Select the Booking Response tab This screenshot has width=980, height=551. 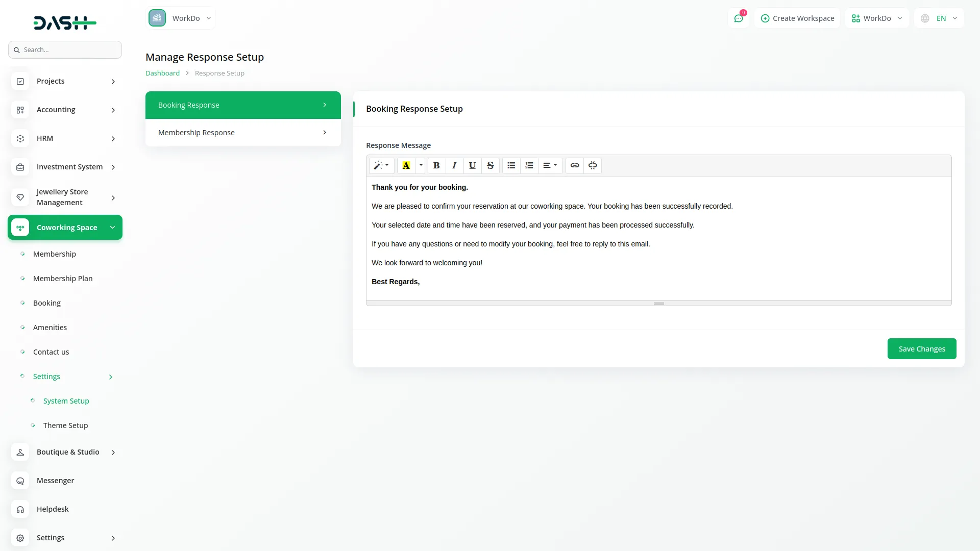click(x=242, y=105)
